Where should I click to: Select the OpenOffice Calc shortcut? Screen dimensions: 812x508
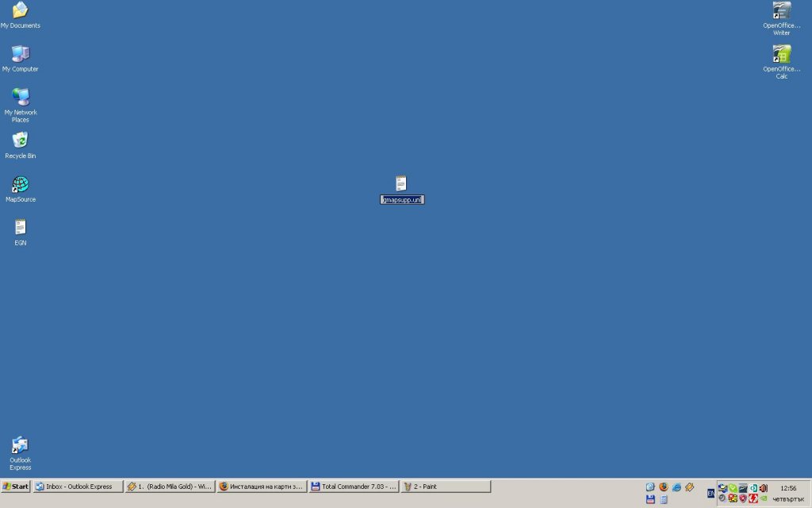[x=781, y=62]
